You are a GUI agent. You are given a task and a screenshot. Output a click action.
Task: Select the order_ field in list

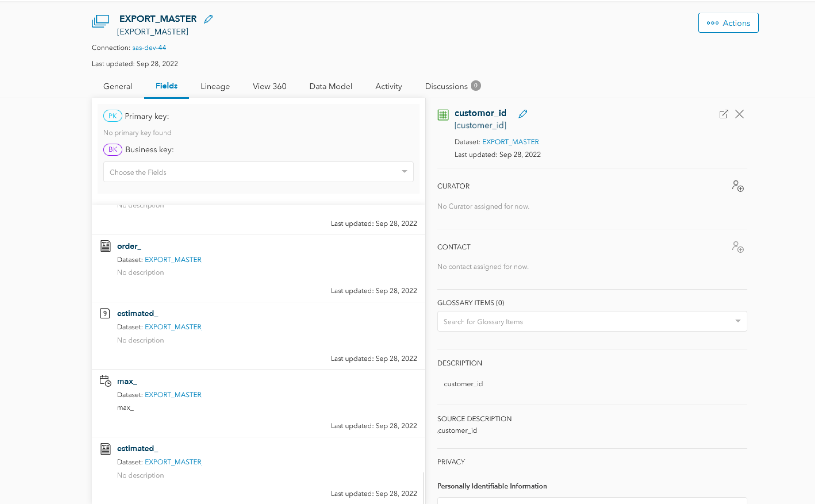tap(129, 246)
